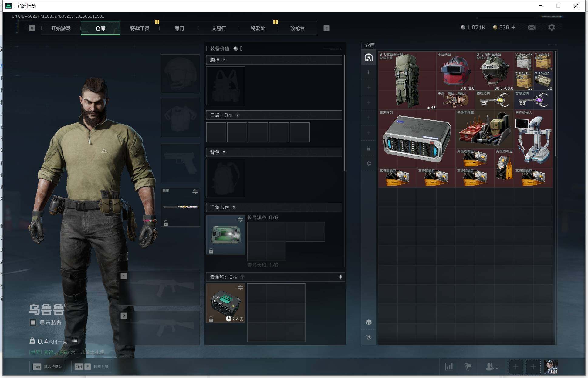This screenshot has height=378, width=588.
Task: Select the 幸运头盔 red helmet
Action: click(456, 71)
